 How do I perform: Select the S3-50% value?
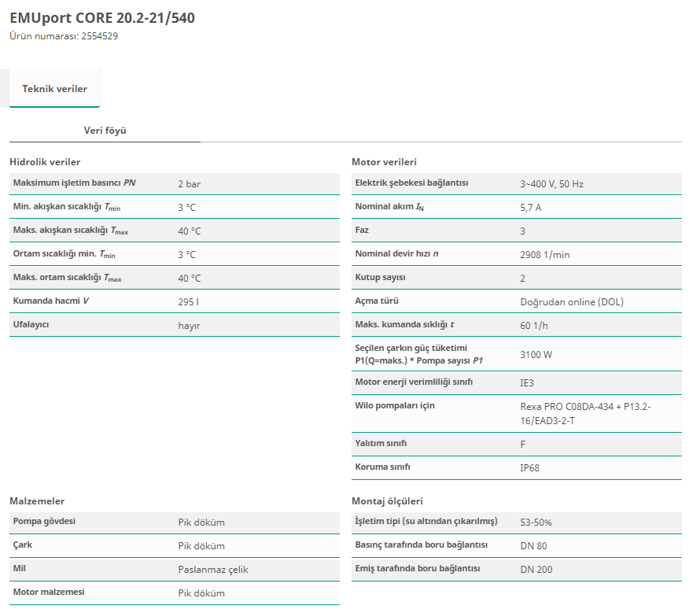tap(536, 523)
